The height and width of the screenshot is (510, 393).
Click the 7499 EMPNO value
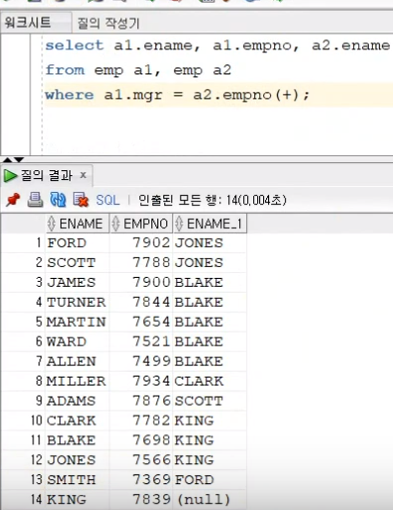[151, 361]
